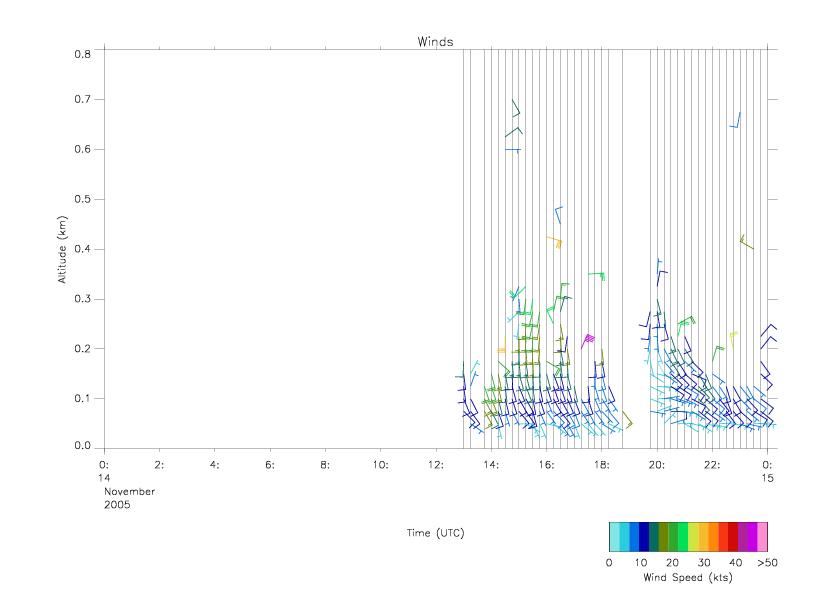Click the "6:" time tick label
The image size is (827, 611).
270,465
